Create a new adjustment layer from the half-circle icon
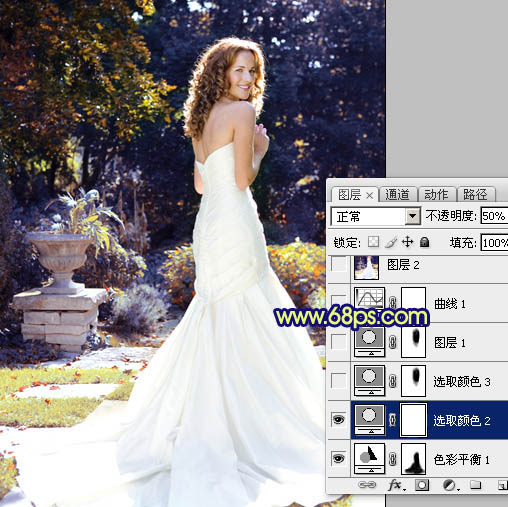Viewport: 508px width, 507px height. pos(449,485)
